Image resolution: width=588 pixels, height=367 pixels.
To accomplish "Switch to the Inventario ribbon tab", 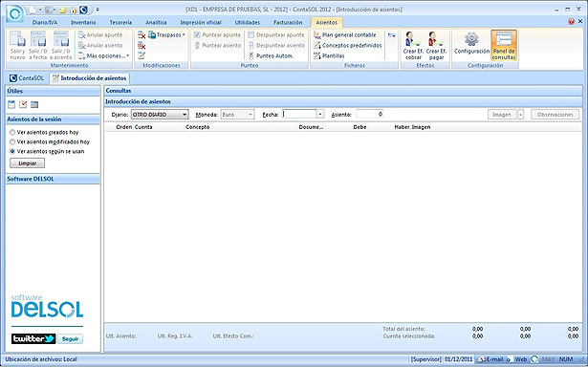I will coord(83,23).
